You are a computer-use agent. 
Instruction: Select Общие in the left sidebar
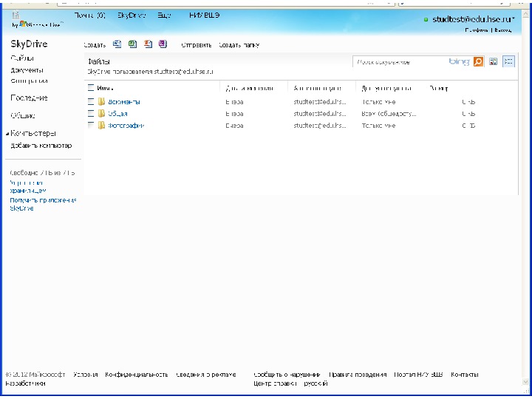(x=23, y=116)
